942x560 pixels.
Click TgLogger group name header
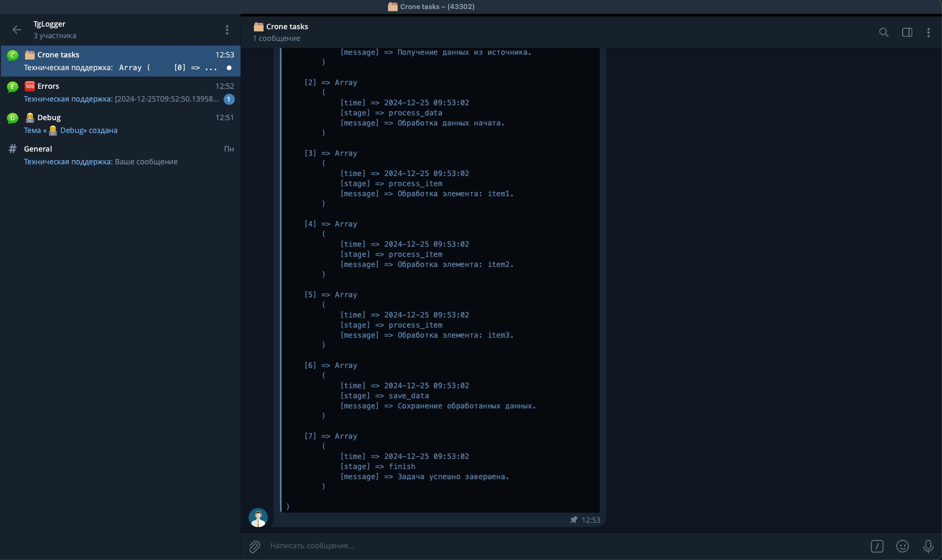click(49, 24)
